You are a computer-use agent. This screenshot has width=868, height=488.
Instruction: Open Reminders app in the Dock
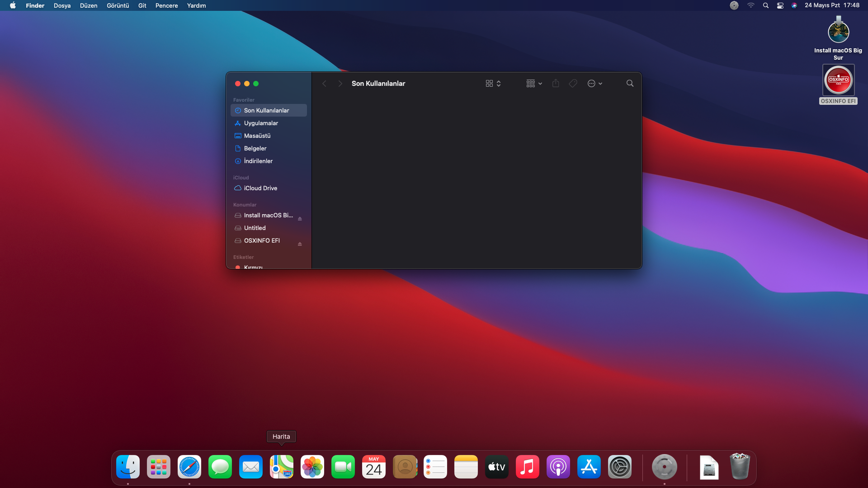(x=435, y=467)
